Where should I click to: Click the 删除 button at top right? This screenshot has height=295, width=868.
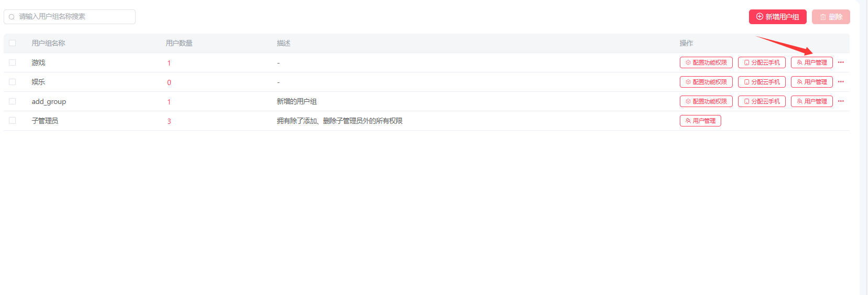(x=831, y=17)
